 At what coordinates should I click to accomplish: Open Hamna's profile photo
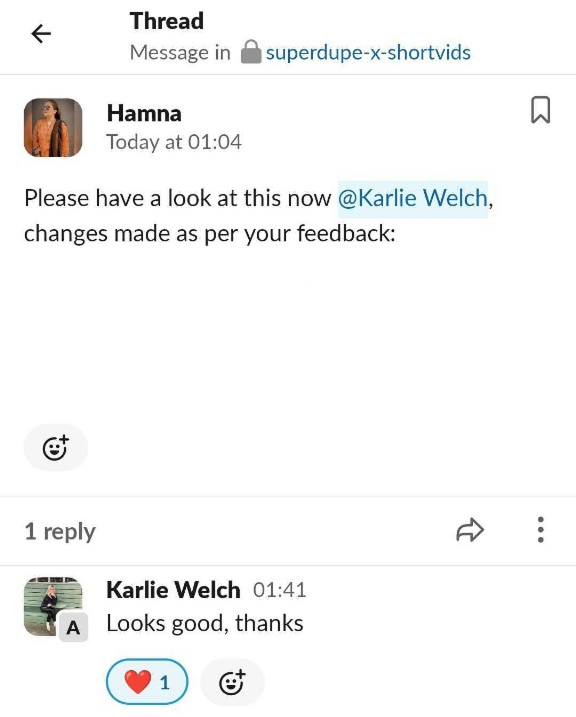[x=53, y=128]
